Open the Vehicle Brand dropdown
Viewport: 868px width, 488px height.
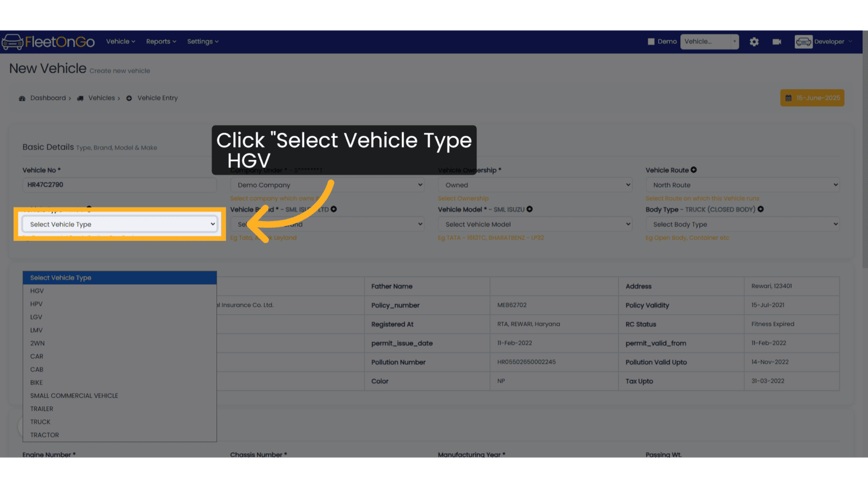[327, 224]
